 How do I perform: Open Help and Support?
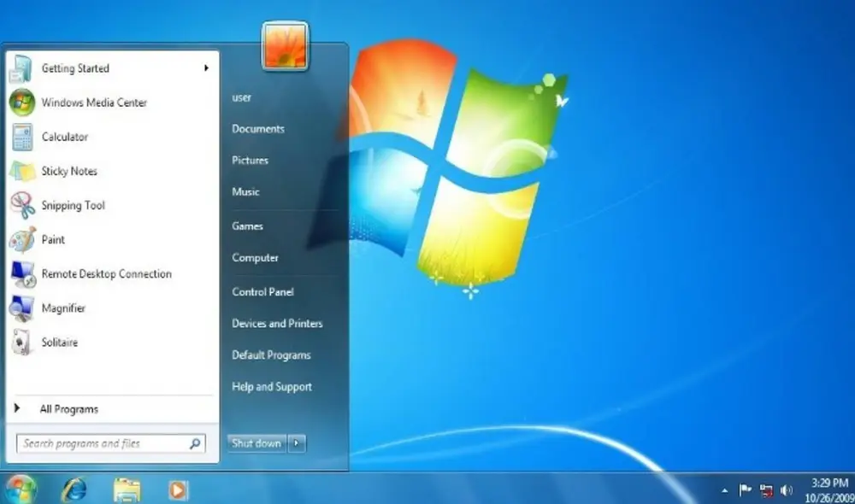click(271, 386)
